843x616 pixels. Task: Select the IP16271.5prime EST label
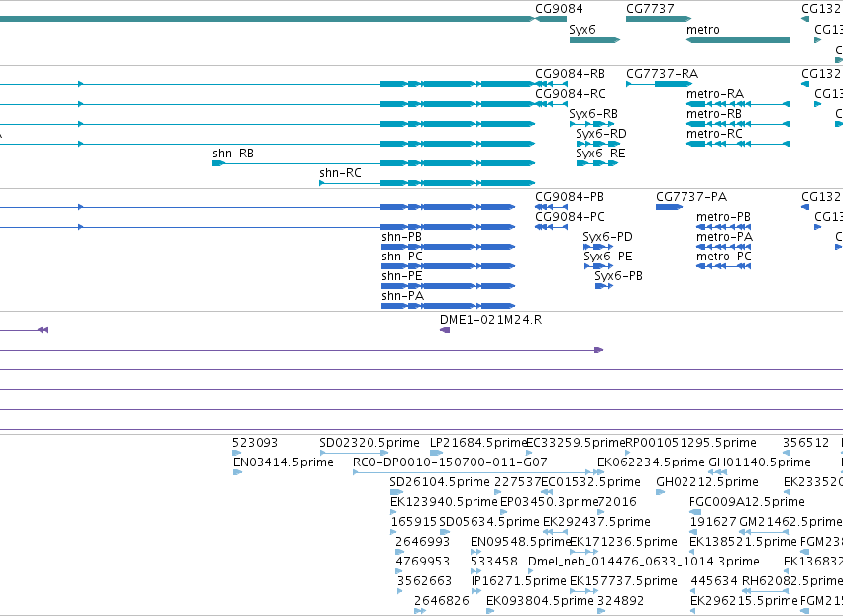coord(519,582)
